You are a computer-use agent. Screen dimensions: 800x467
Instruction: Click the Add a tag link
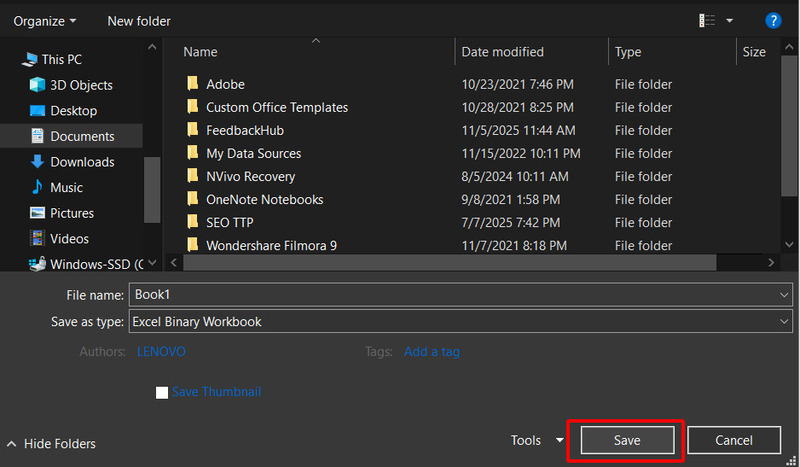tap(431, 351)
